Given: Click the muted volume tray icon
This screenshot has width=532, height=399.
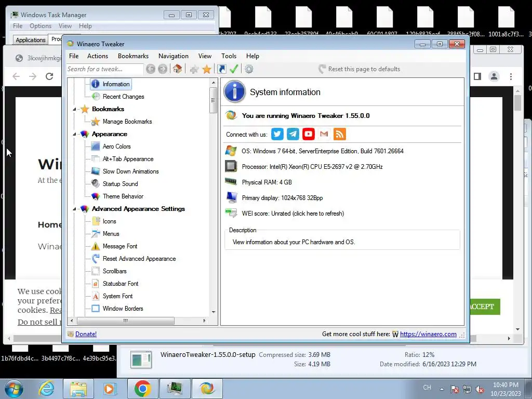Looking at the screenshot, I should coord(480,389).
